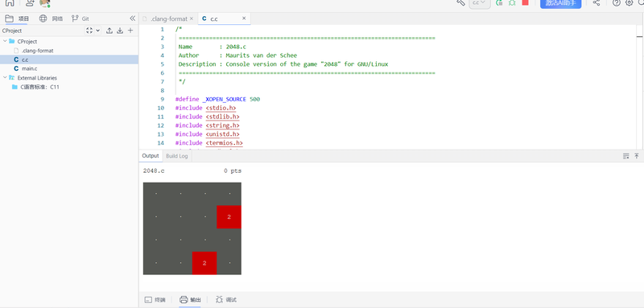This screenshot has width=644, height=308.
Task: Switch to the 项目 project panel tab
Action: (x=17, y=18)
